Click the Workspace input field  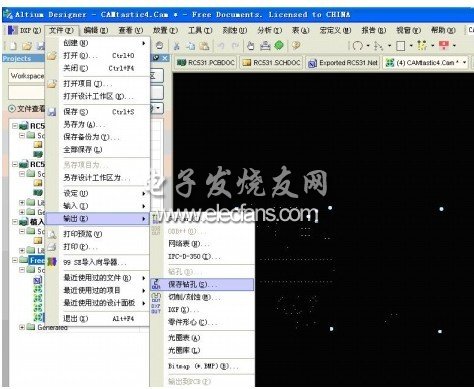pyautogui.click(x=27, y=76)
